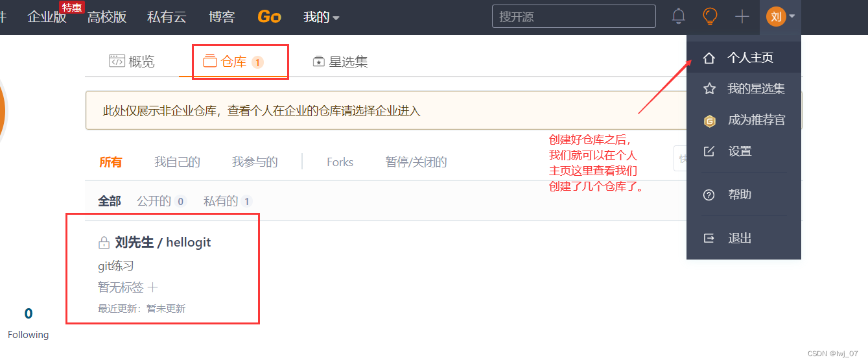Open 私有云 in the top navigation
Viewport: 868px width, 364px height.
click(167, 17)
